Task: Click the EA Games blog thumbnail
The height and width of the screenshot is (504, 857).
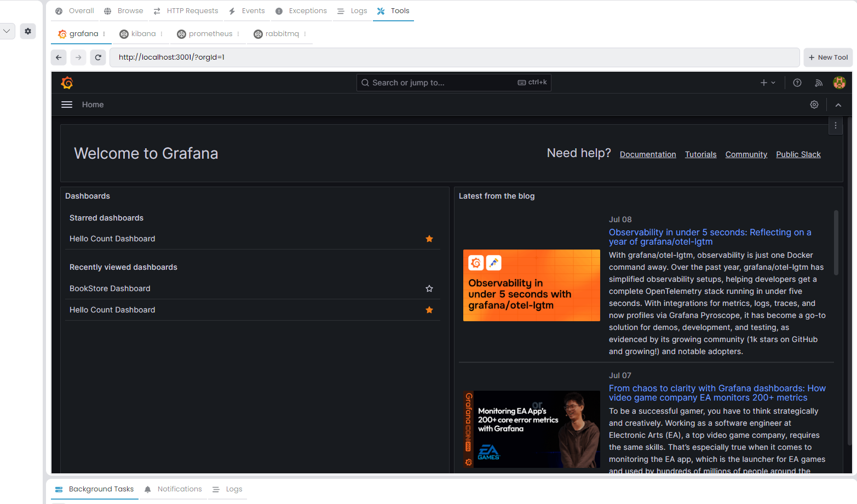Action: tap(531, 429)
